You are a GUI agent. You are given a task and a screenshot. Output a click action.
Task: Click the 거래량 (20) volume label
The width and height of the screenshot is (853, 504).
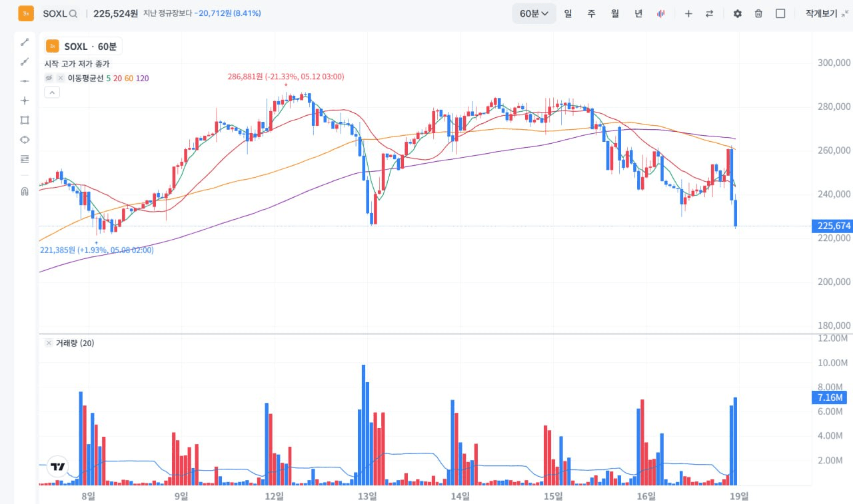pyautogui.click(x=75, y=343)
